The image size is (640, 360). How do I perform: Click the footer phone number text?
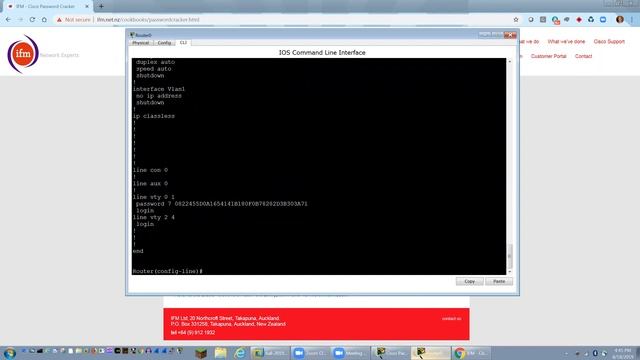click(x=193, y=333)
